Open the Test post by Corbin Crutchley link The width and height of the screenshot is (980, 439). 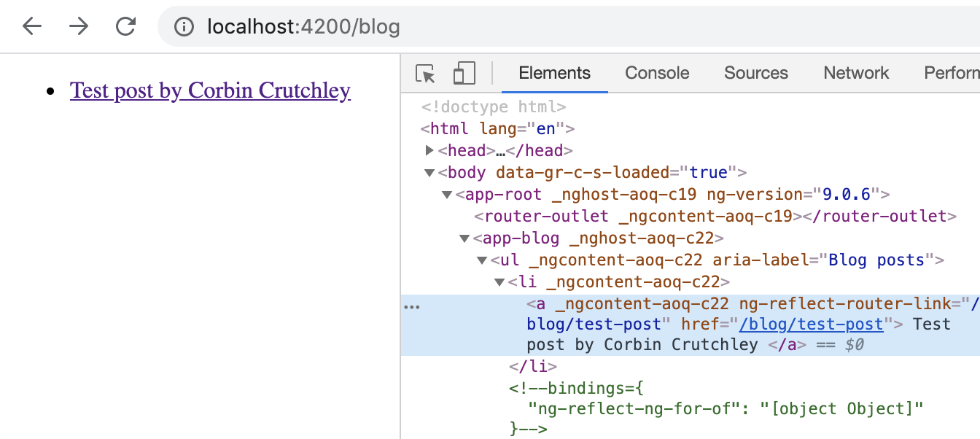point(210,90)
